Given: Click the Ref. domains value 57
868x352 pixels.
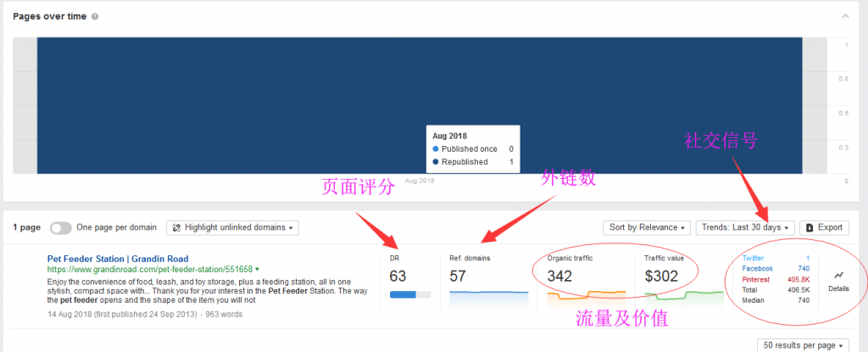Looking at the screenshot, I should click(458, 276).
